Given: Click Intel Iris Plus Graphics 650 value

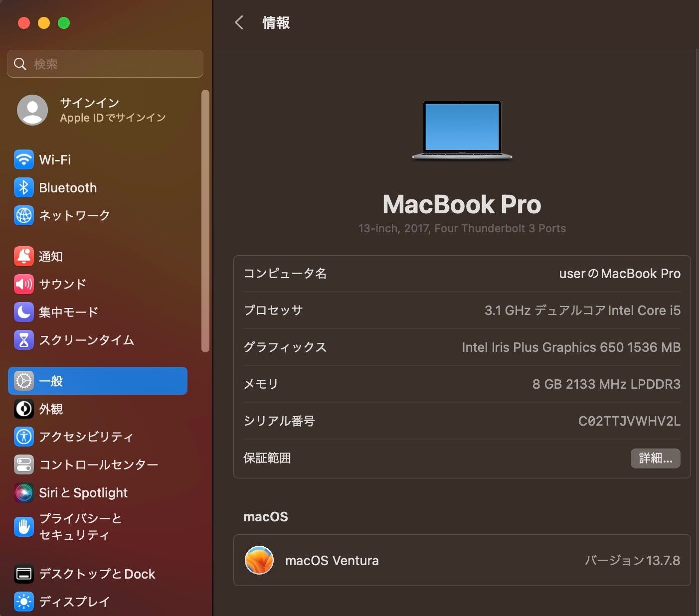Looking at the screenshot, I should 571,347.
